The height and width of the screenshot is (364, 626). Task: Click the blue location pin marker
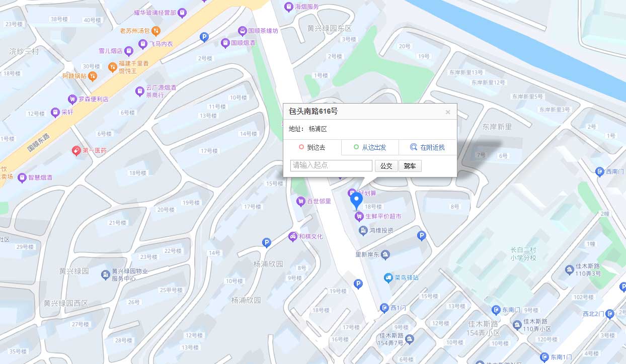click(356, 201)
